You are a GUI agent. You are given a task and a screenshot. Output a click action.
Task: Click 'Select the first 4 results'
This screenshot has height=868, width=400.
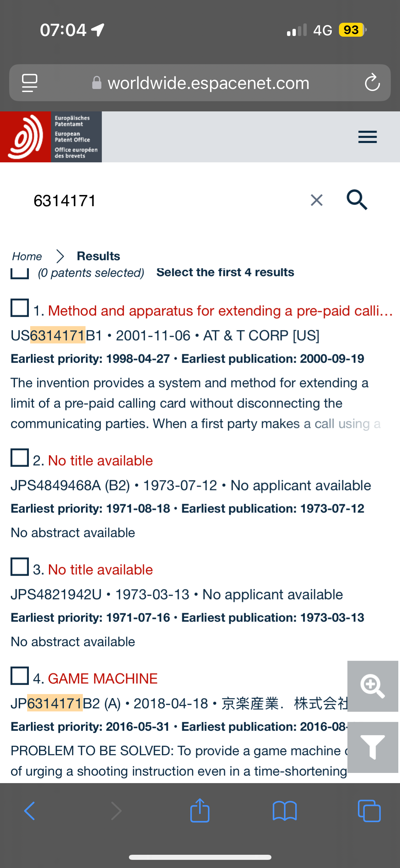pos(225,272)
